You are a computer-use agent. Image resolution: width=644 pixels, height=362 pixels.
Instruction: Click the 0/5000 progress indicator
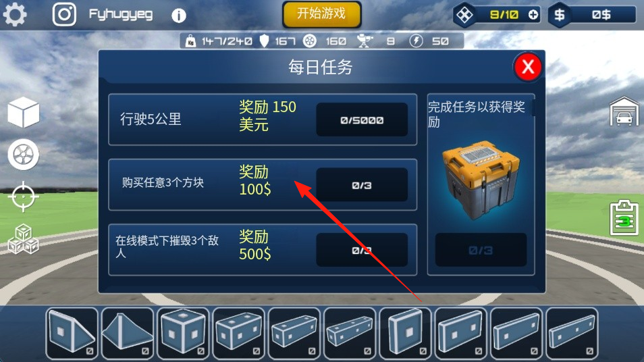pyautogui.click(x=362, y=120)
